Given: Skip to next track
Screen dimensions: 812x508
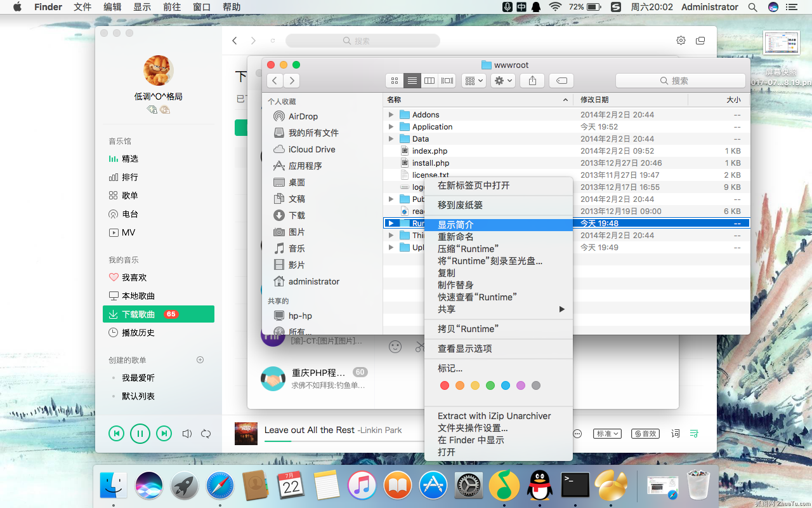Looking at the screenshot, I should pos(164,434).
